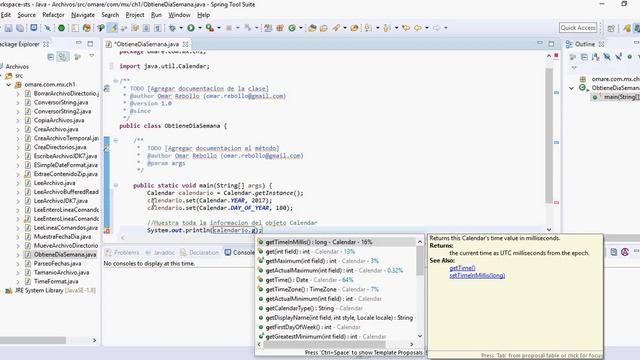This screenshot has height=360, width=640.
Task: Open the Source menu
Action: click(27, 15)
